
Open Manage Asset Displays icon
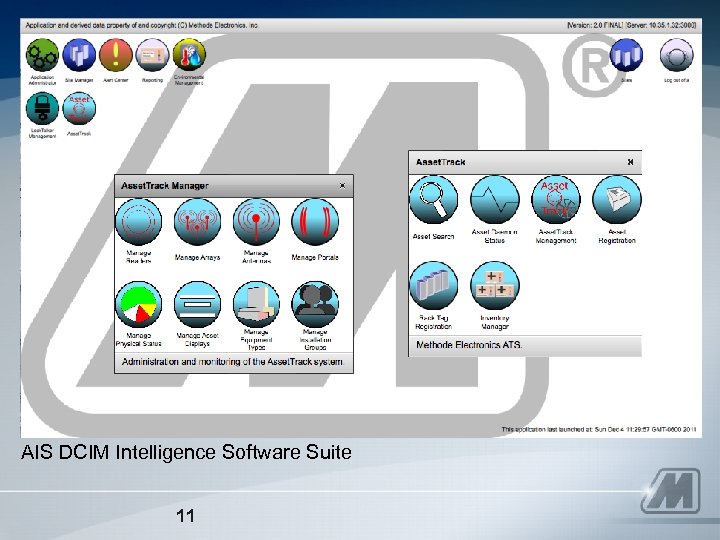pos(197,304)
